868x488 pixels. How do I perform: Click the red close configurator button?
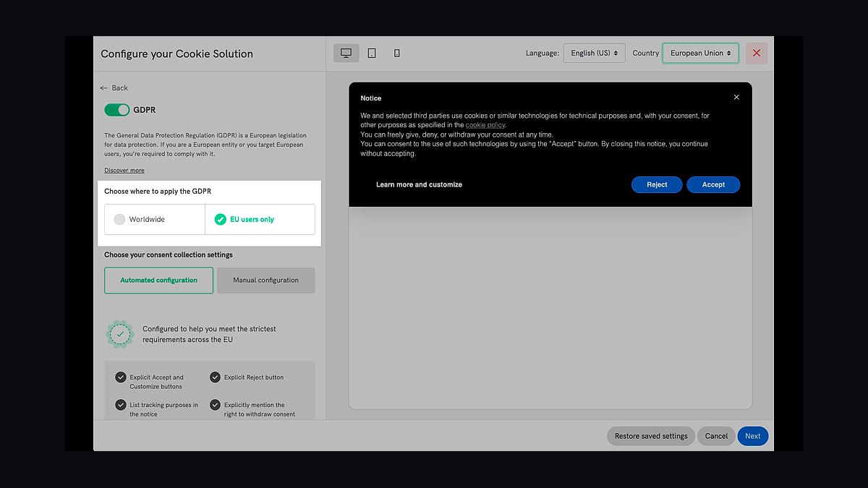pyautogui.click(x=757, y=53)
